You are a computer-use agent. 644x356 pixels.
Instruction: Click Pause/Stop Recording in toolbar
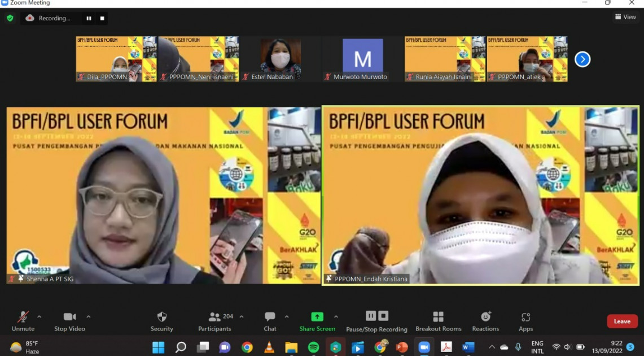tap(376, 316)
